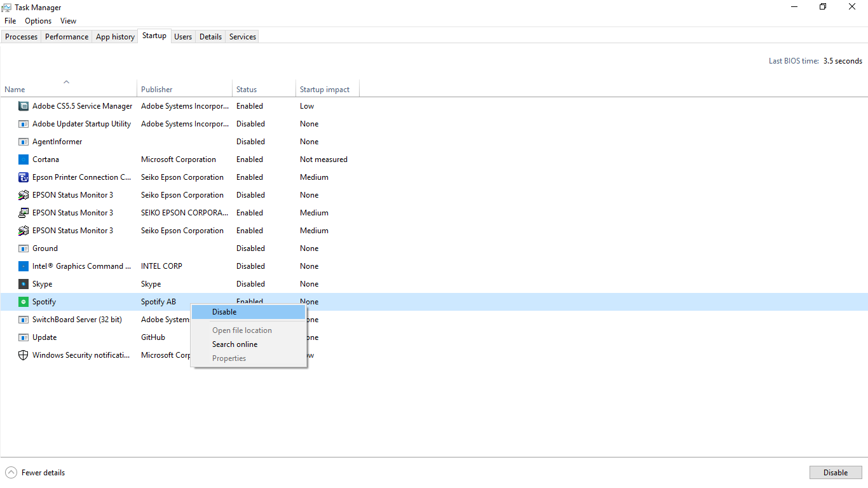Select the Spotify name text
Screen dimensions: 868x488
44,302
